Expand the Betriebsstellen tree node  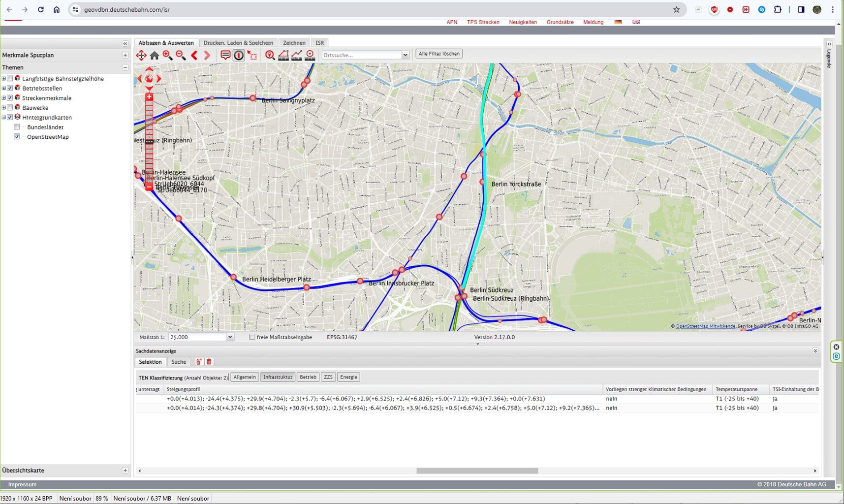click(x=4, y=88)
